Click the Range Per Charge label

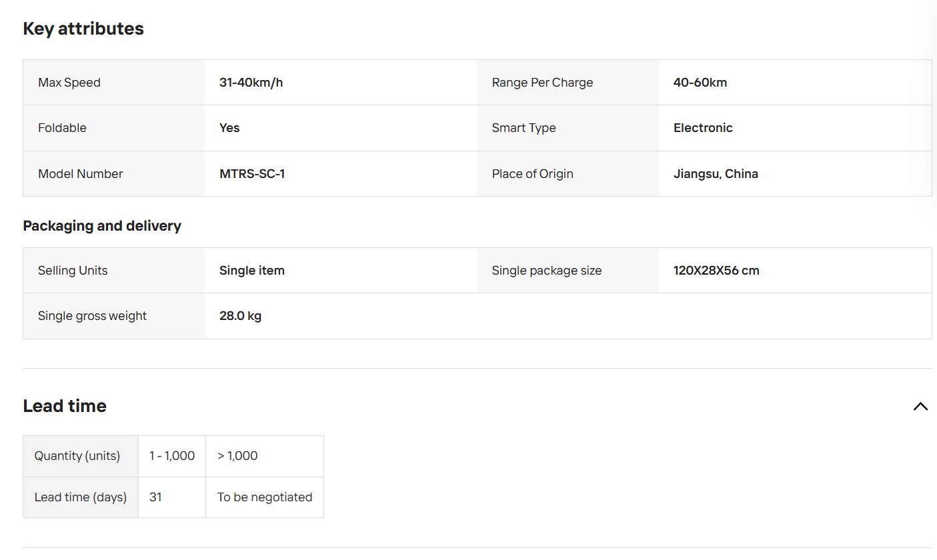click(x=542, y=83)
